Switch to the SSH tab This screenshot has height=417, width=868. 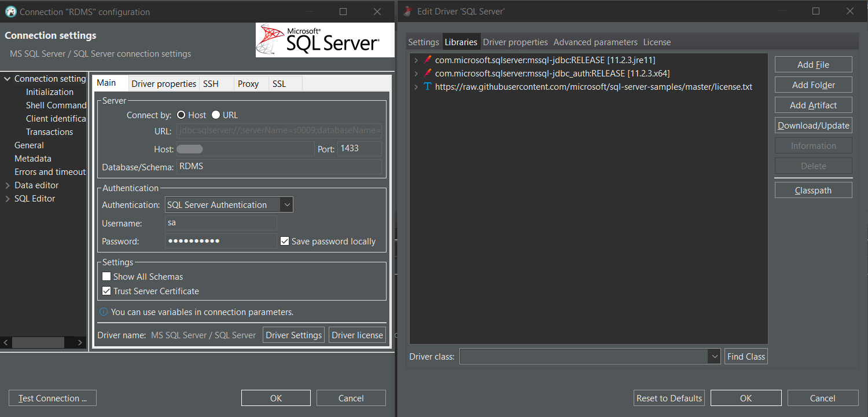[212, 83]
